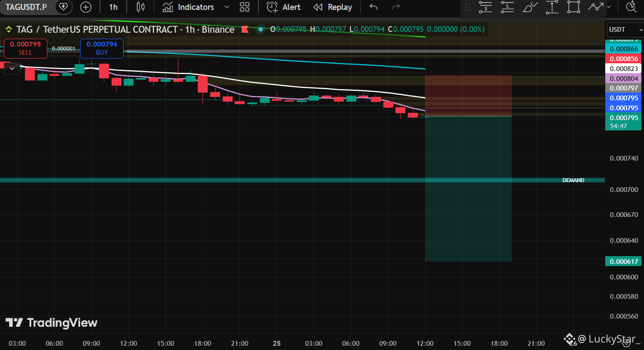Collapse the indicator legend chevron

point(12,68)
